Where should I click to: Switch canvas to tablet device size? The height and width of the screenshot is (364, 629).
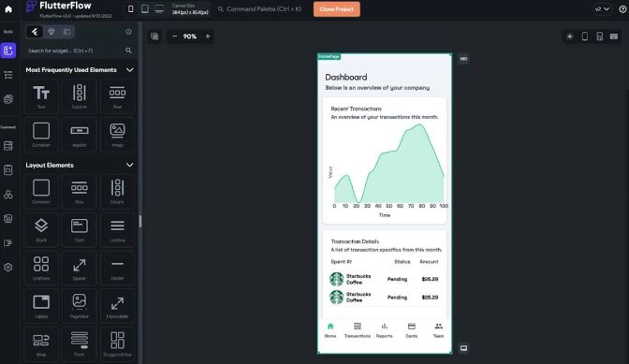pyautogui.click(x=145, y=8)
